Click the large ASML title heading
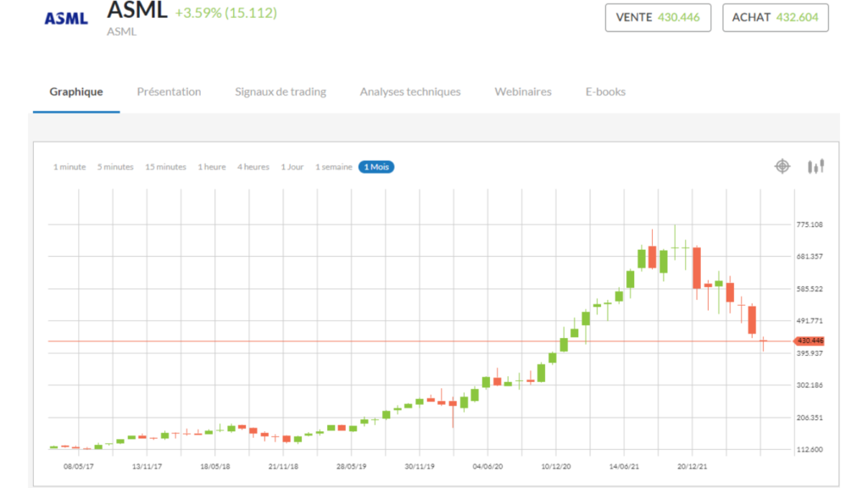The image size is (868, 488). 137,10
